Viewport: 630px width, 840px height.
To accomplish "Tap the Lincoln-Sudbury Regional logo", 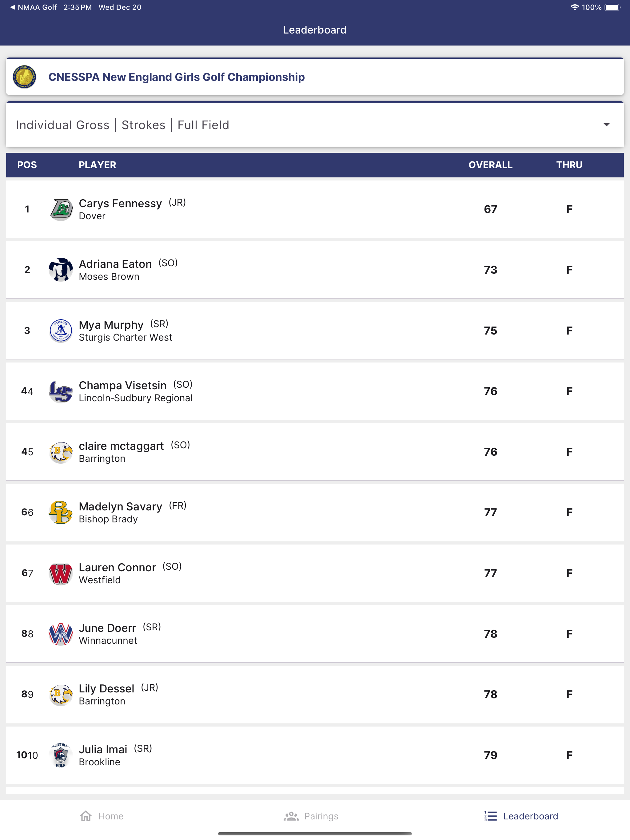I will (x=61, y=391).
